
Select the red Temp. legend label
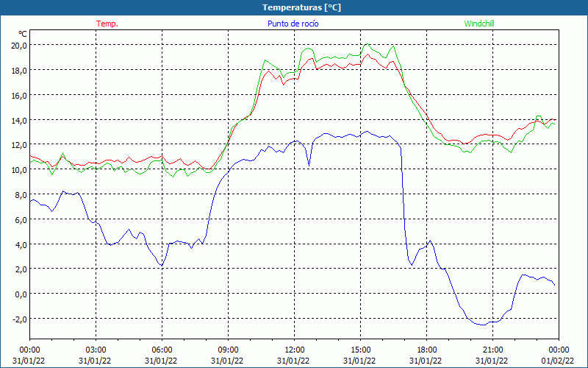coord(107,24)
